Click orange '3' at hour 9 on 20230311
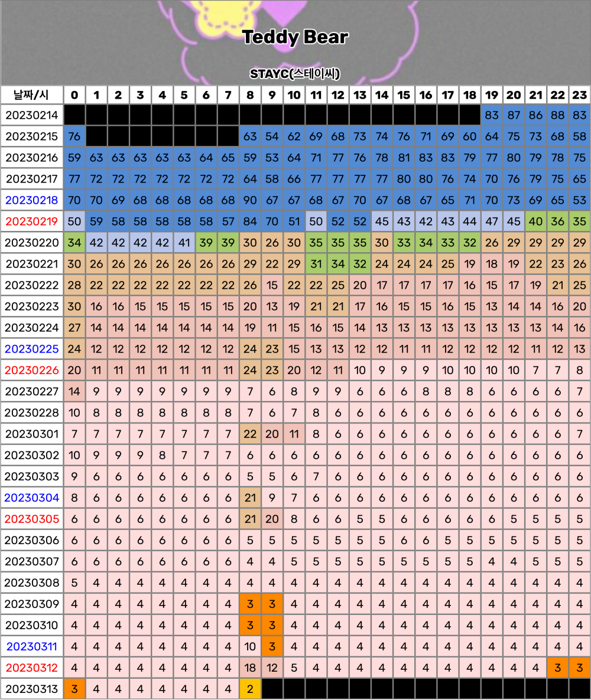The image size is (591, 700). click(x=272, y=646)
